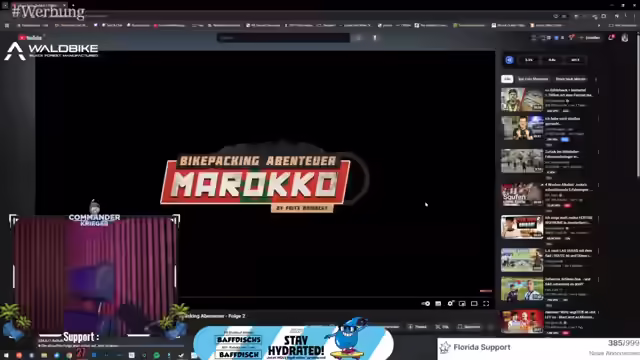Click the blue extension icon above chips
The height and width of the screenshot is (360, 640).
coord(509,60)
